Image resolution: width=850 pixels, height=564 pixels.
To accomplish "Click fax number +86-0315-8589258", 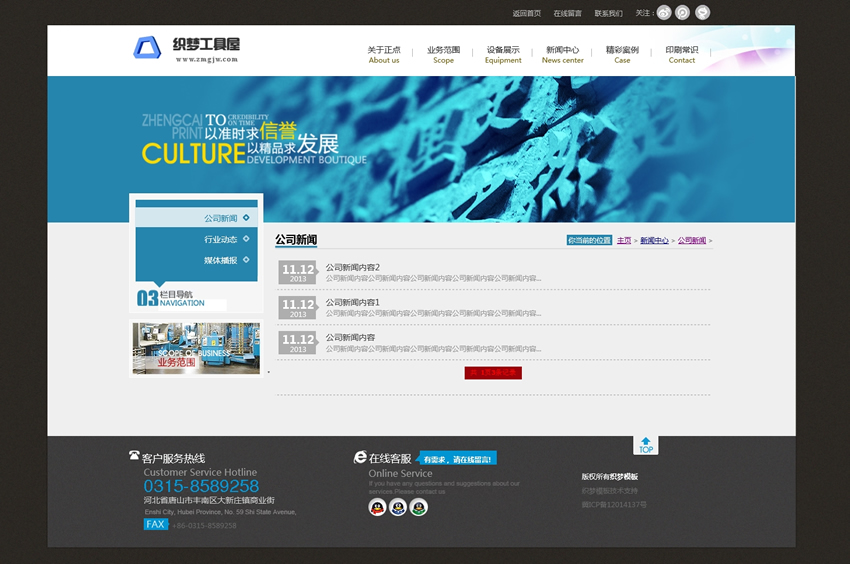I will click(x=204, y=525).
